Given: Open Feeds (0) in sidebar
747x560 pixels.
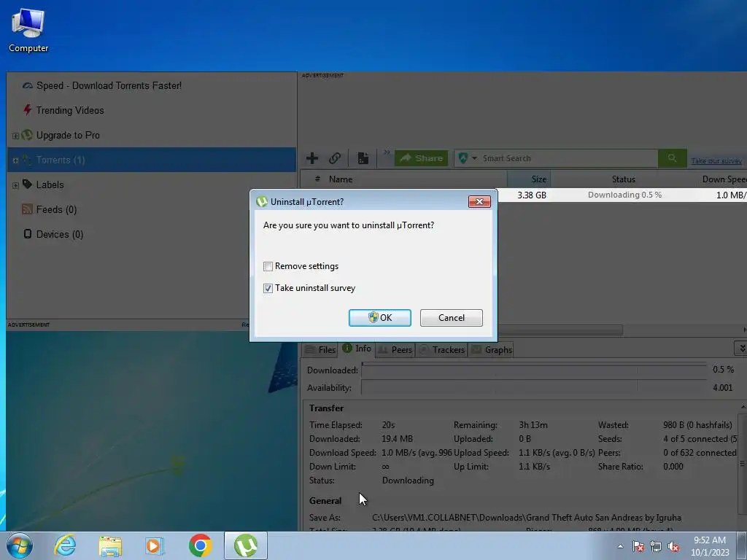Looking at the screenshot, I should (x=56, y=209).
